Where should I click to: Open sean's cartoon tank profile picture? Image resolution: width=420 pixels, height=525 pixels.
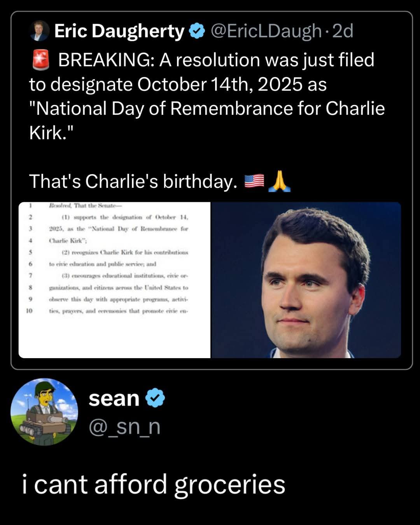point(44,412)
